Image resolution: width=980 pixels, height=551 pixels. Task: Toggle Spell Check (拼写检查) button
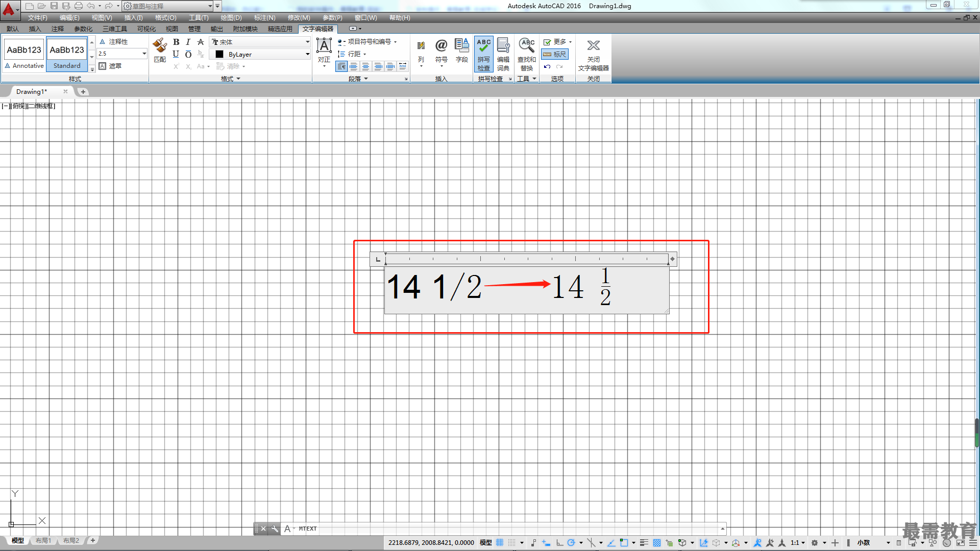484,54
